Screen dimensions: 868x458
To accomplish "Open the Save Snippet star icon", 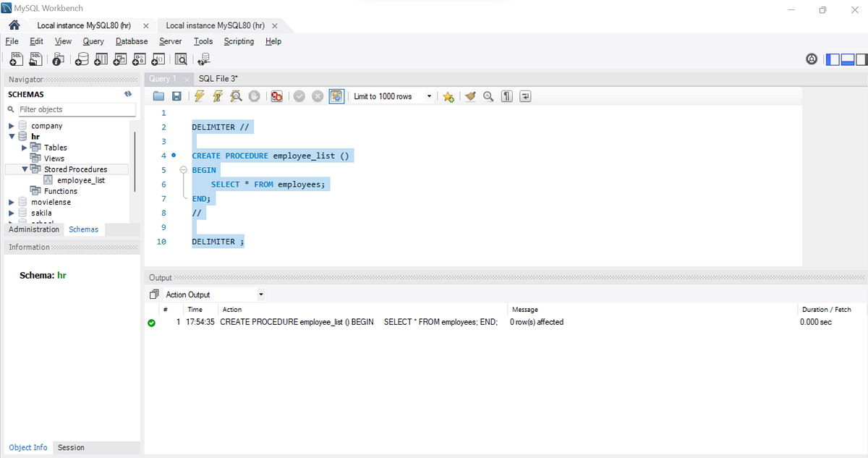I will click(x=448, y=96).
